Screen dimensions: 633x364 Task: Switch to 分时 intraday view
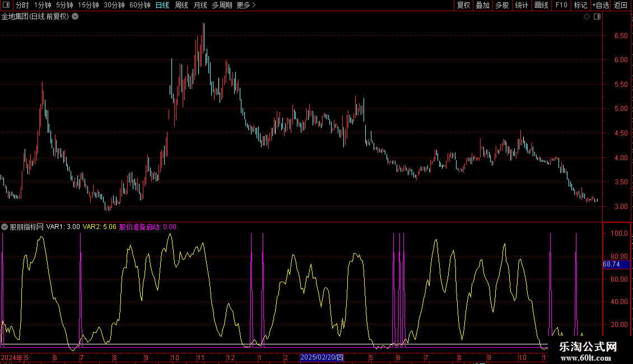[22, 5]
